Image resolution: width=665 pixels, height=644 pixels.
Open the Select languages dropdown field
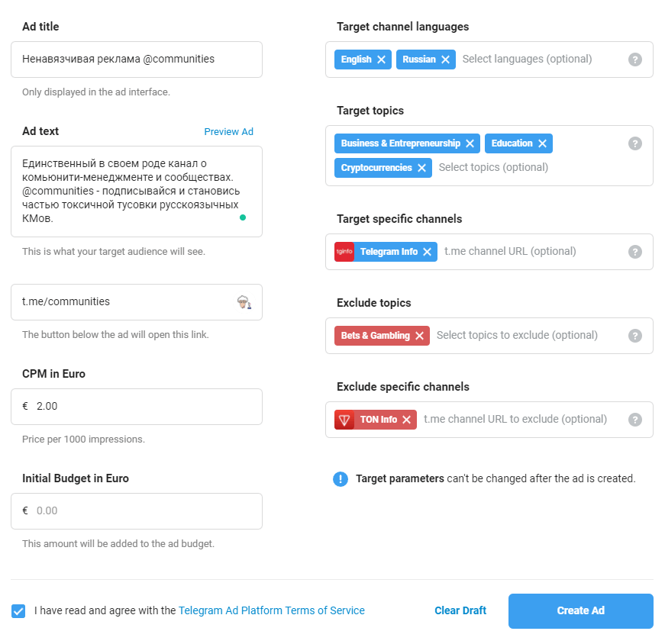pos(527,60)
